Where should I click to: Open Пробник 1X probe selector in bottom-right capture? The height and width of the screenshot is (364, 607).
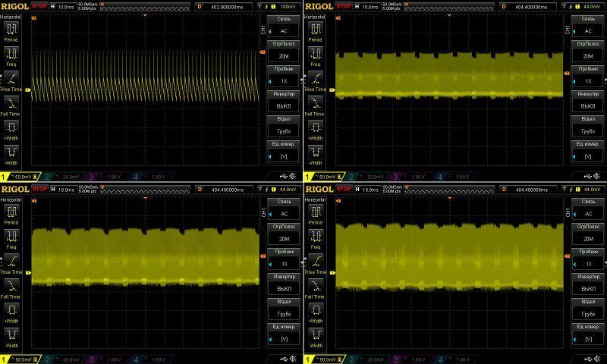[588, 259]
